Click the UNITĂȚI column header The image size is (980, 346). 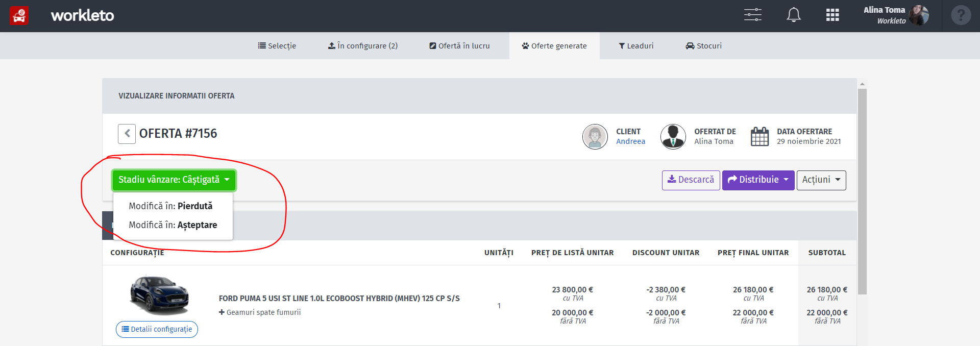click(x=499, y=253)
